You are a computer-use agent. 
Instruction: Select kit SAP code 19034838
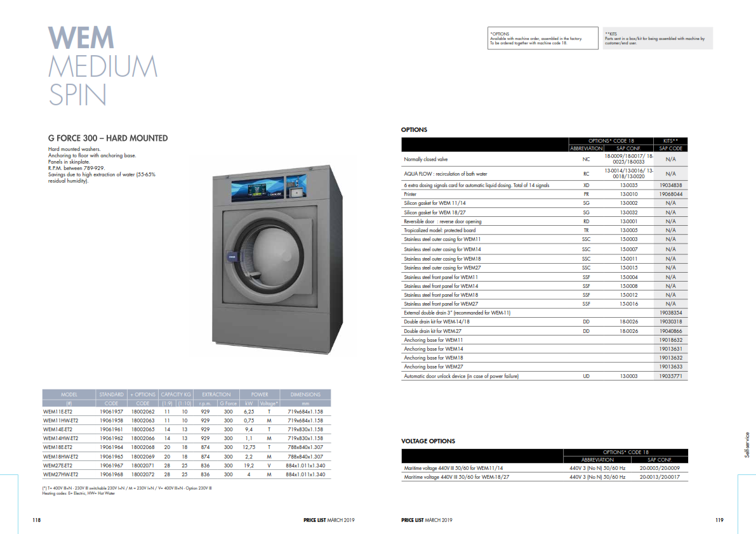coord(671,185)
